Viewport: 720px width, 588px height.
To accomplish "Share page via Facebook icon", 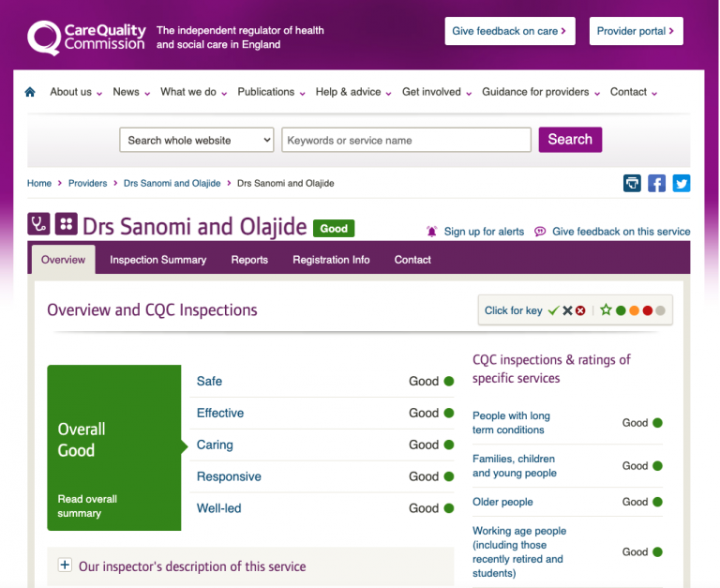I will click(657, 183).
